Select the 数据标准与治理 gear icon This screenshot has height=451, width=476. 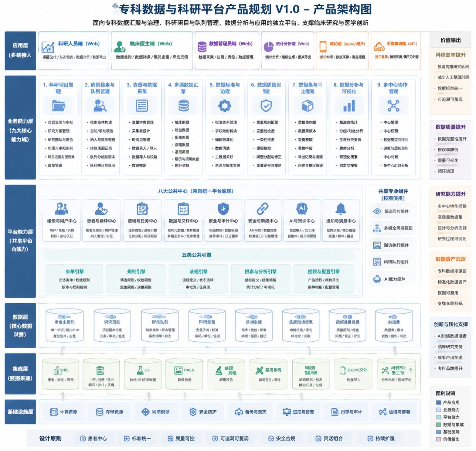225,106
